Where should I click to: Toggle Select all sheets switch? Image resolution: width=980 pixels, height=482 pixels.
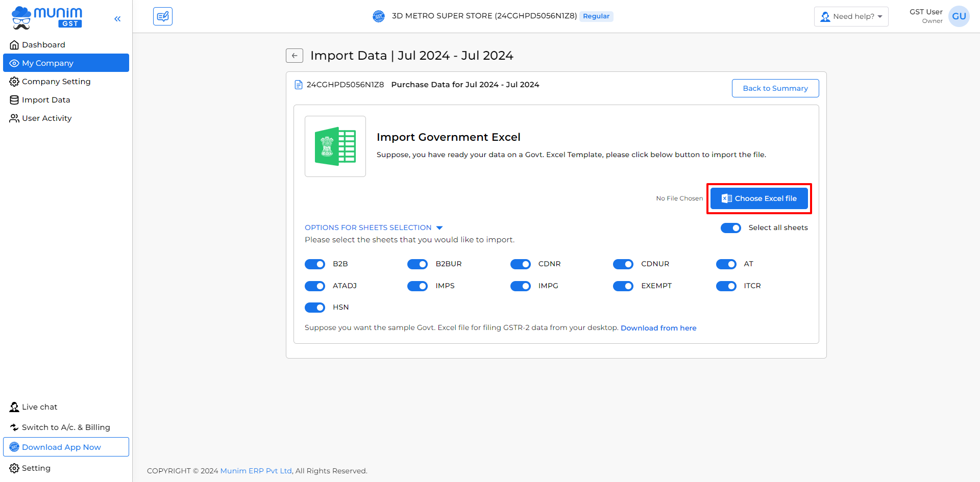click(730, 228)
